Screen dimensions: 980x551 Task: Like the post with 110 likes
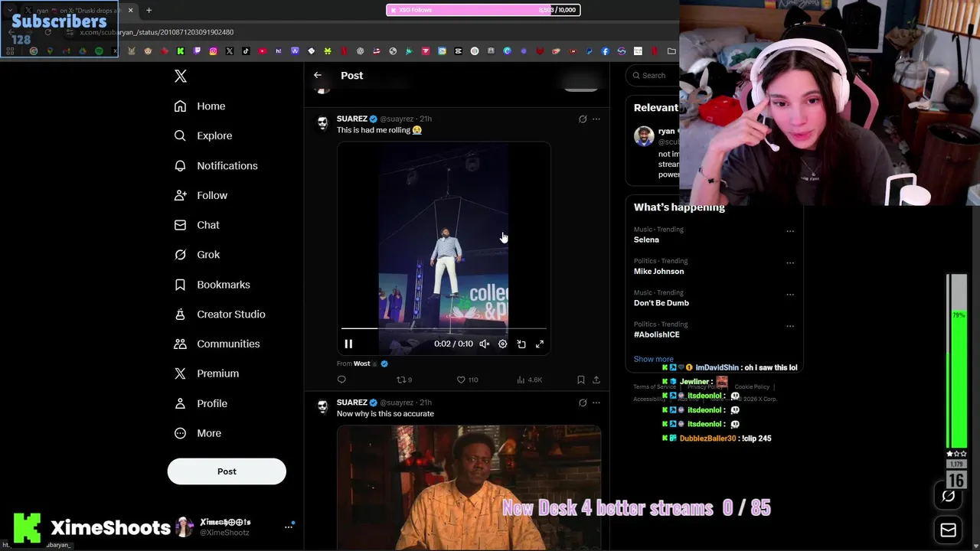click(x=467, y=380)
